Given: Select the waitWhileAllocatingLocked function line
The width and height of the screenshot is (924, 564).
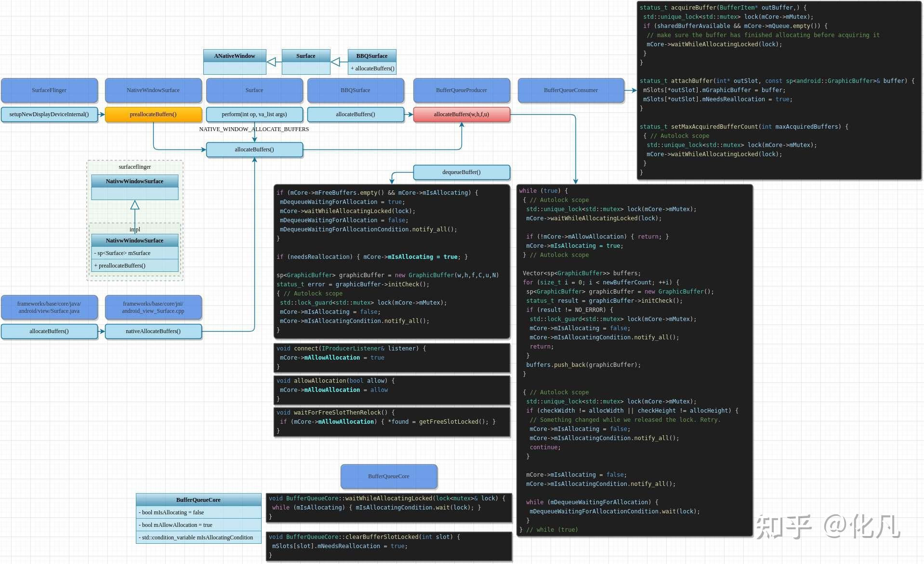Looking at the screenshot, I should click(387, 498).
